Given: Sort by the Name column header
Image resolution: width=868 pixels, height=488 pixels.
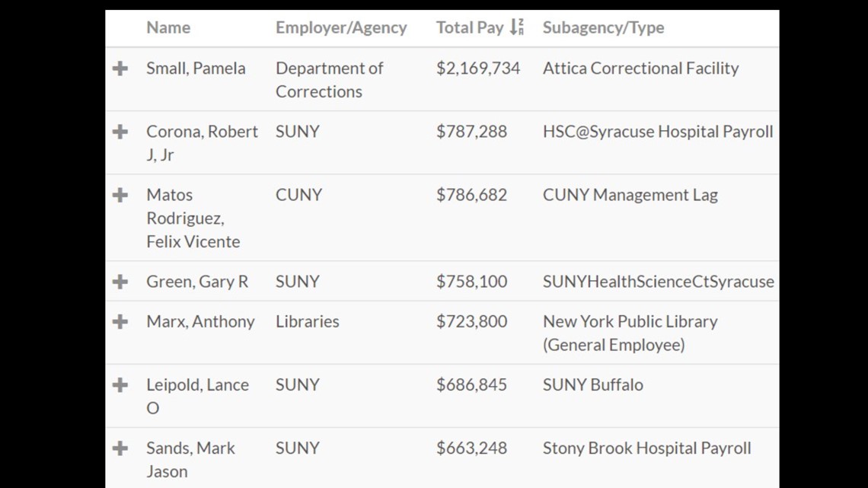Looking at the screenshot, I should tap(168, 27).
